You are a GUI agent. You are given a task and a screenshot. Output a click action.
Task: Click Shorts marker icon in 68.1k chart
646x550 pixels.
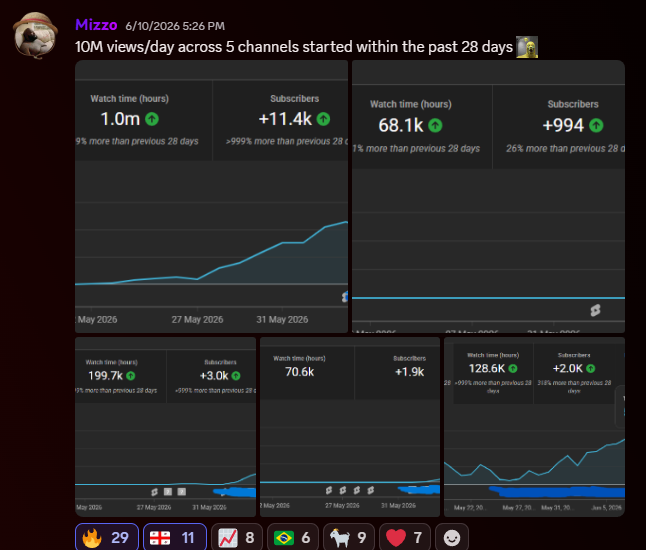(595, 310)
